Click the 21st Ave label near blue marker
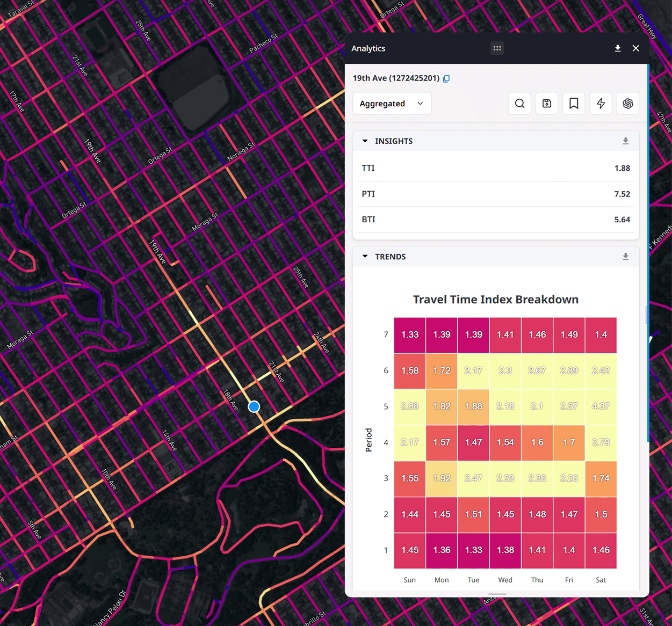This screenshot has width=672, height=626. coord(276,372)
